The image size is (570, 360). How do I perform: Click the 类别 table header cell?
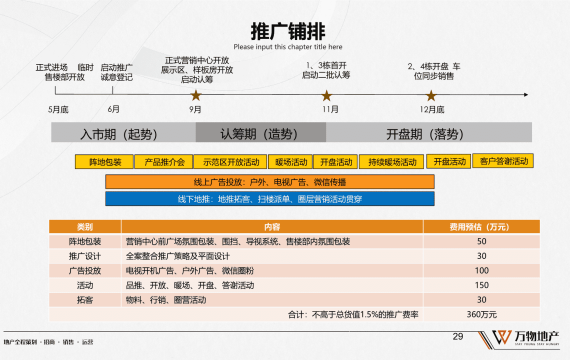click(85, 227)
